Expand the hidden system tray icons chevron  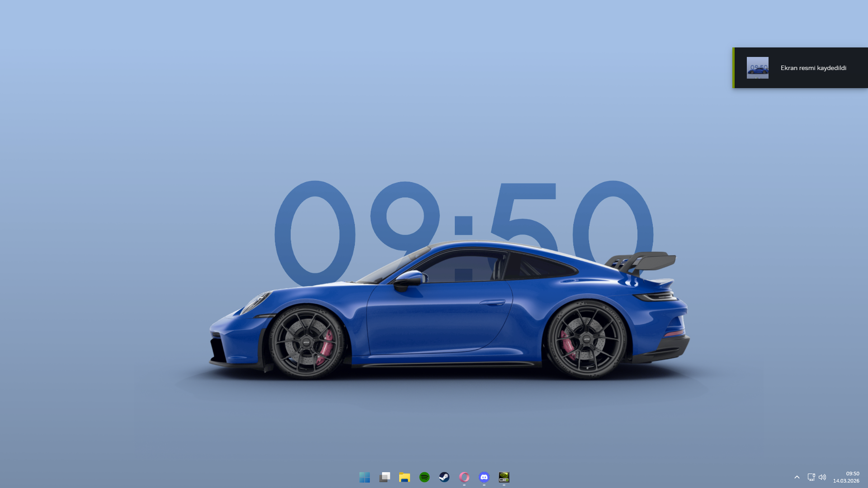pyautogui.click(x=797, y=477)
